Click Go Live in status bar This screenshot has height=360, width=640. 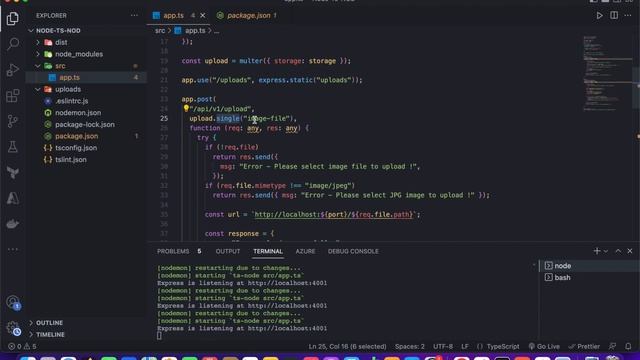(544, 346)
